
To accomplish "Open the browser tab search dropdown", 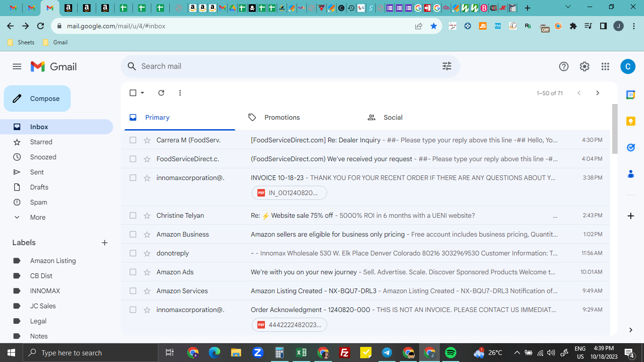I will 568,8.
